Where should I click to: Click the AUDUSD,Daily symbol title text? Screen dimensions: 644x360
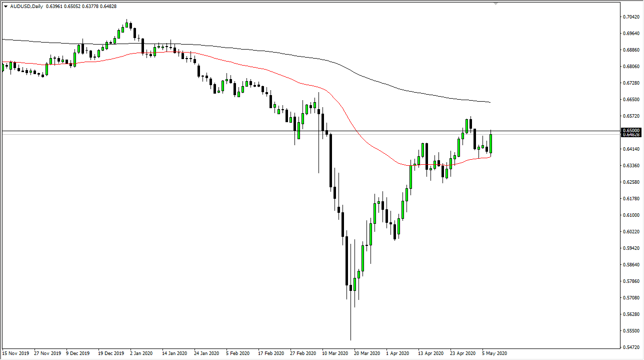tap(26, 7)
